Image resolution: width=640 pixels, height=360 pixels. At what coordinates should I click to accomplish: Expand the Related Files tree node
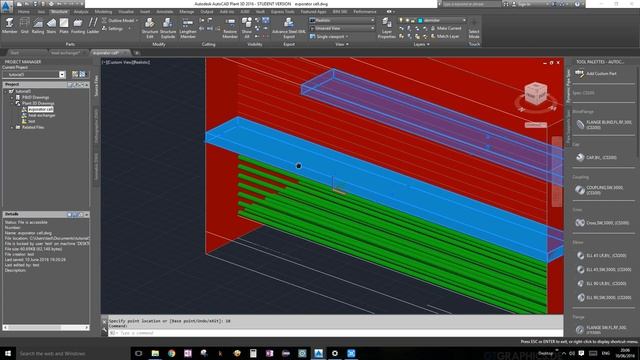12,127
